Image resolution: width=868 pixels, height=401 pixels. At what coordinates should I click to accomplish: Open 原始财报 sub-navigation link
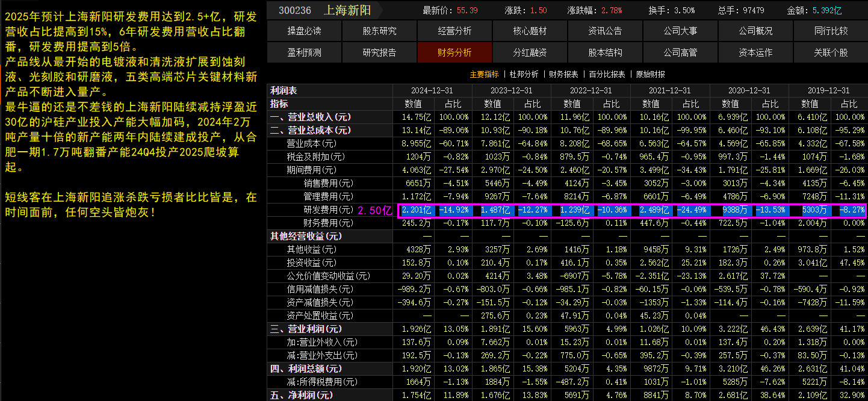(650, 74)
